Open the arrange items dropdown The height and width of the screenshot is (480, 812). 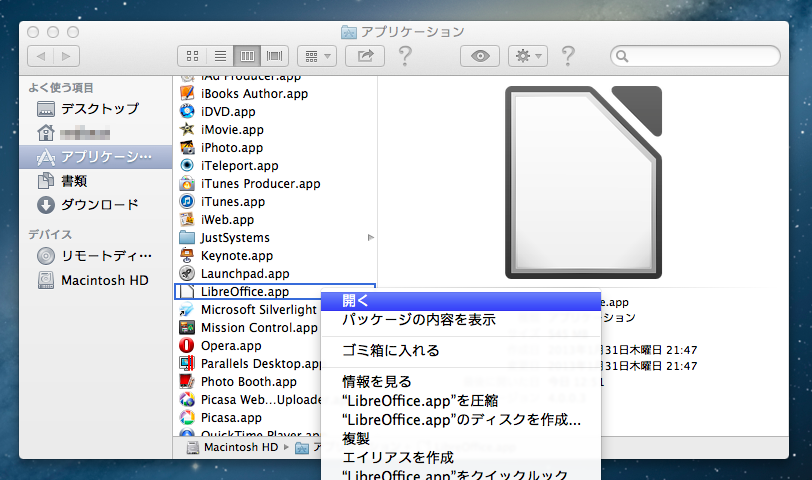coord(317,56)
